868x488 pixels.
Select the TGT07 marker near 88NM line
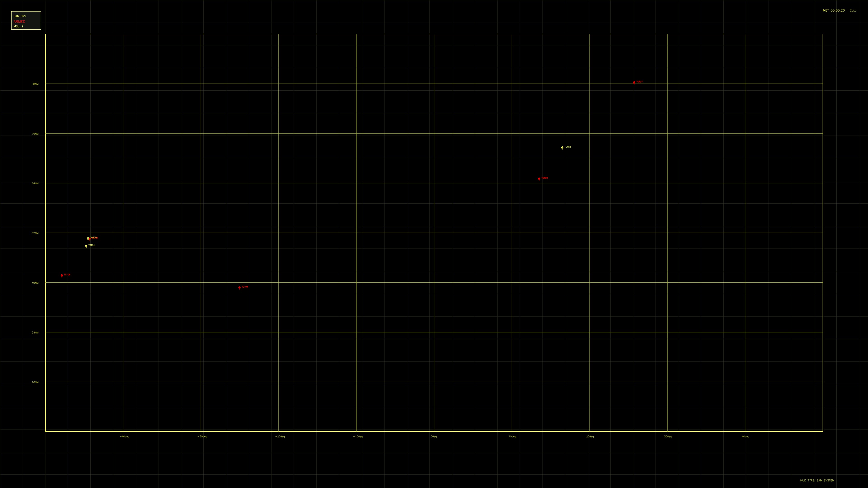coord(634,82)
